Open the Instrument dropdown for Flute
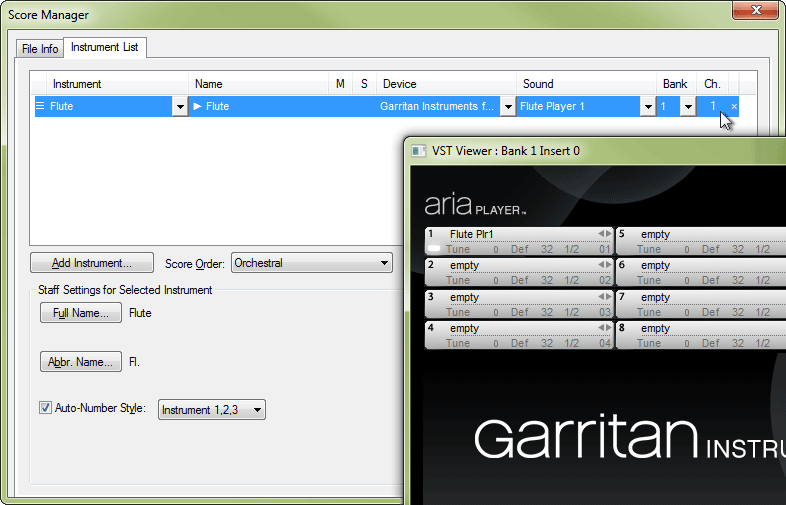 tap(179, 107)
